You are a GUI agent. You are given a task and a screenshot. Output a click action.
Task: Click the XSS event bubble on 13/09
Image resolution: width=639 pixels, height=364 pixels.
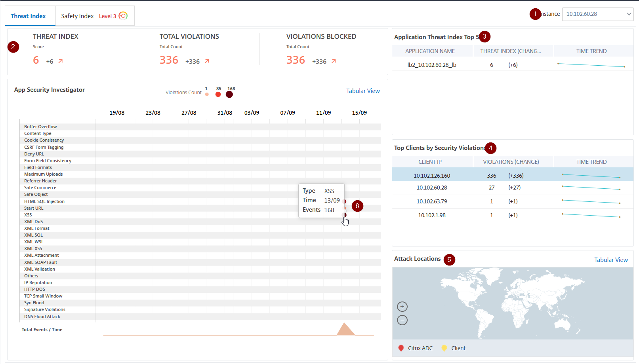[345, 215]
